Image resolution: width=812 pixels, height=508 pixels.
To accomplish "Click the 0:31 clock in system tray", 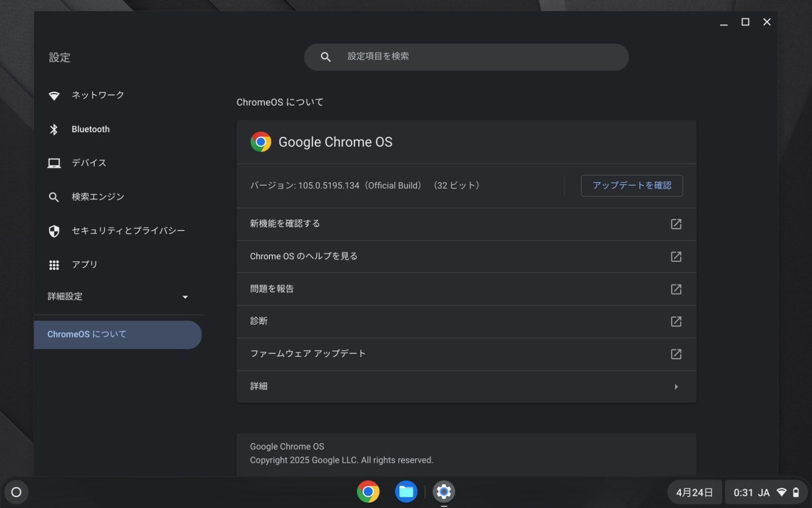I will point(743,493).
